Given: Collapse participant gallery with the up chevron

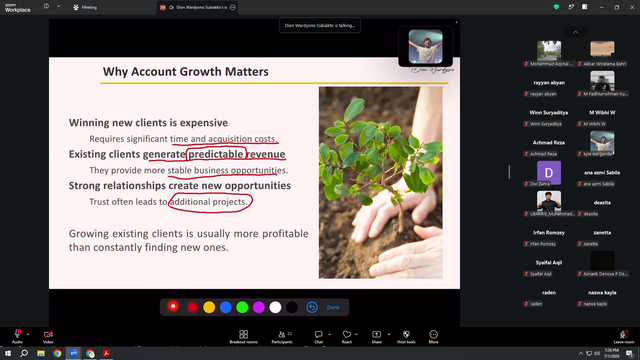Looking at the screenshot, I should 576,32.
